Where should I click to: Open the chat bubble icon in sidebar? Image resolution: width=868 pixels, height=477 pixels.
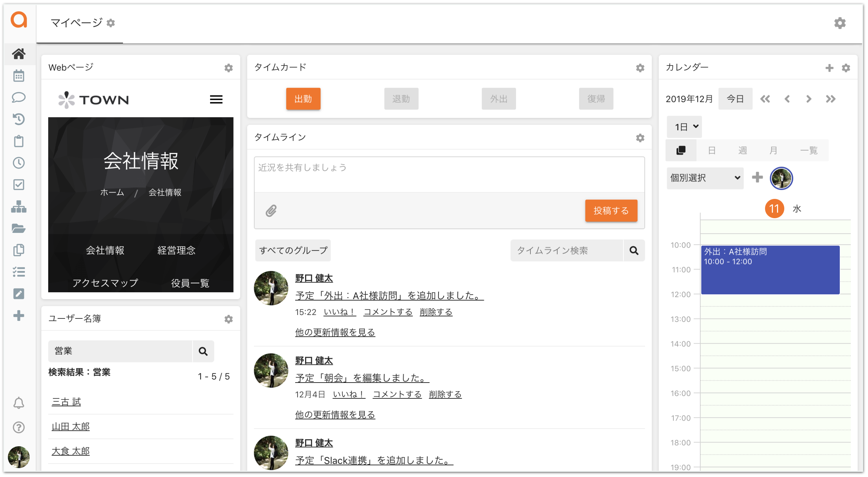(x=19, y=97)
